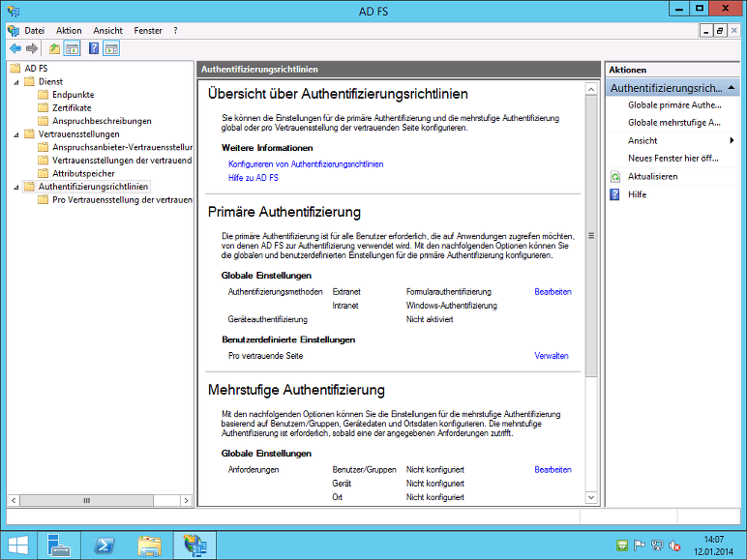
Task: Select Vertrauensstellungen der vertrauenden tree item
Action: [x=122, y=161]
